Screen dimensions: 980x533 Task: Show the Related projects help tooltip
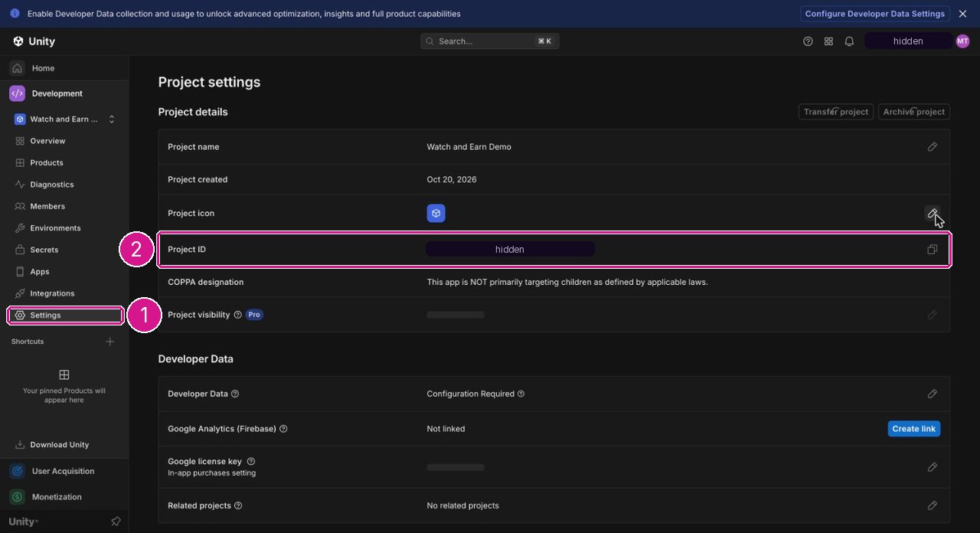pos(238,505)
